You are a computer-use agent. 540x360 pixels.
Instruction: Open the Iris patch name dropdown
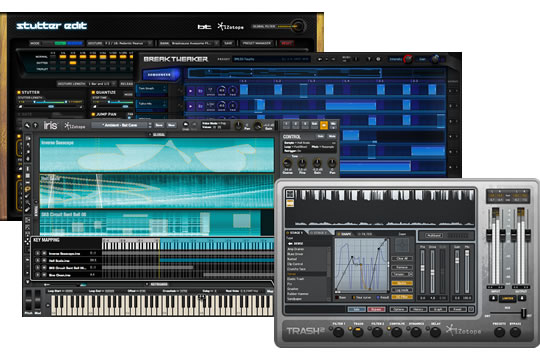click(122, 125)
